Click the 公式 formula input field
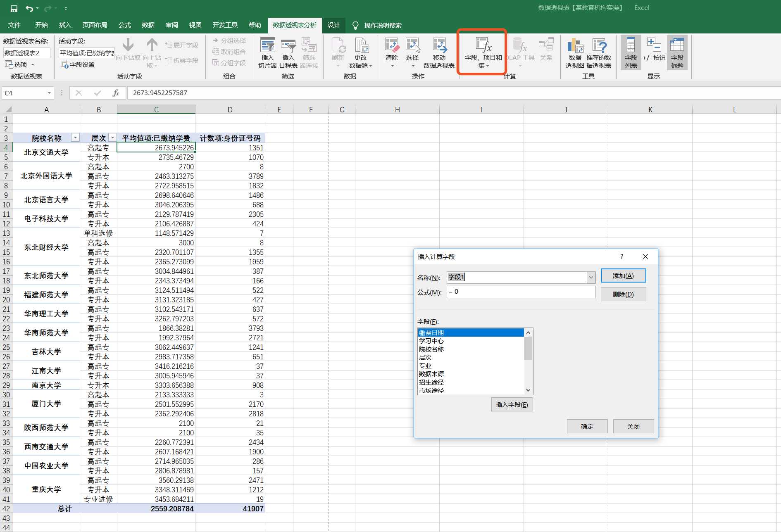 (x=521, y=292)
